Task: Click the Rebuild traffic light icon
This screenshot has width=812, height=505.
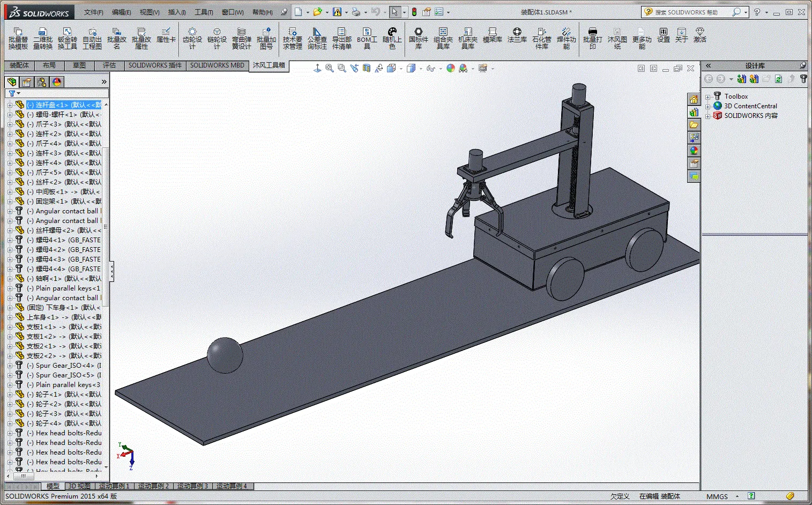Action: click(x=414, y=12)
